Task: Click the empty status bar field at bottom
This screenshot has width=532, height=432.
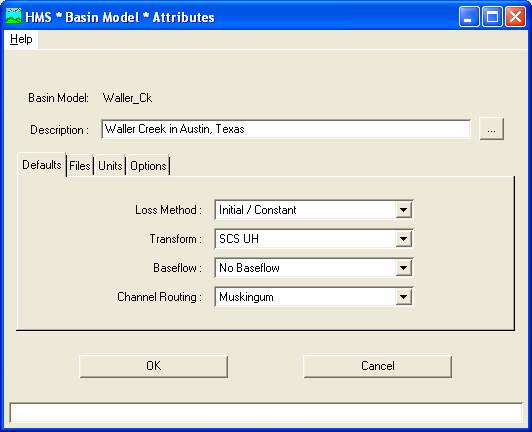Action: pyautogui.click(x=266, y=413)
